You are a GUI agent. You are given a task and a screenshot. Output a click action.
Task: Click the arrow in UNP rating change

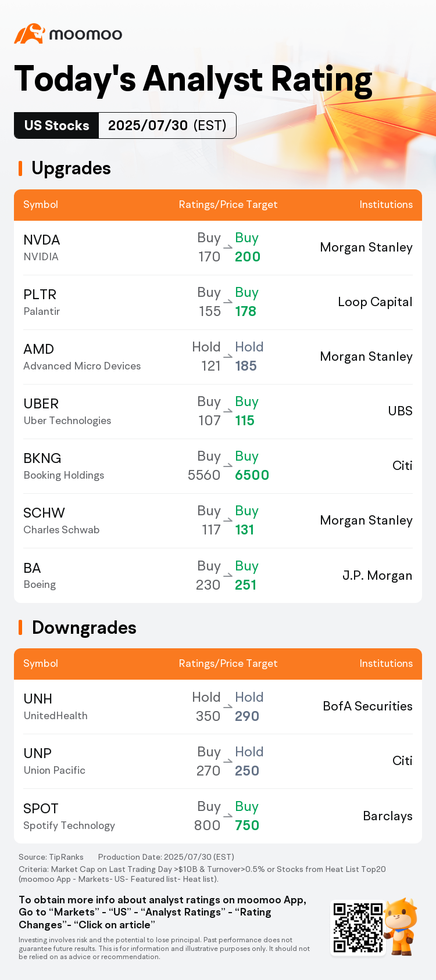228,762
